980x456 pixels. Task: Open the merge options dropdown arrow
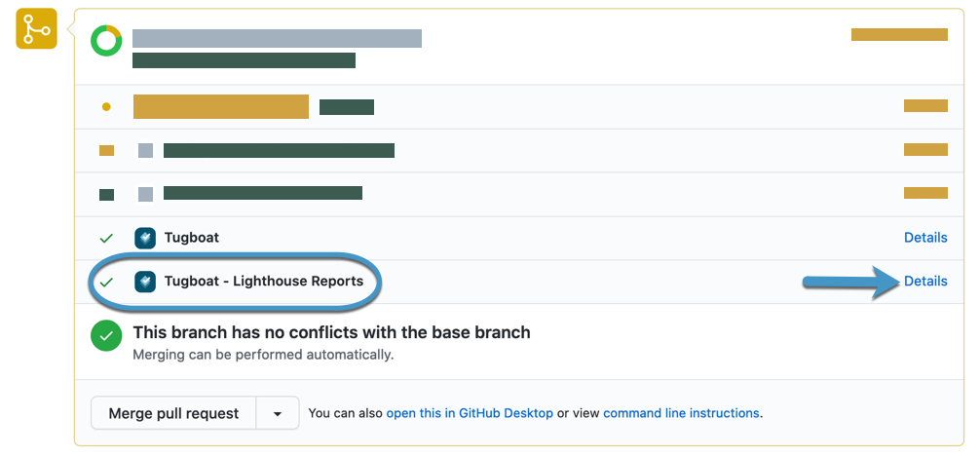[x=278, y=413]
